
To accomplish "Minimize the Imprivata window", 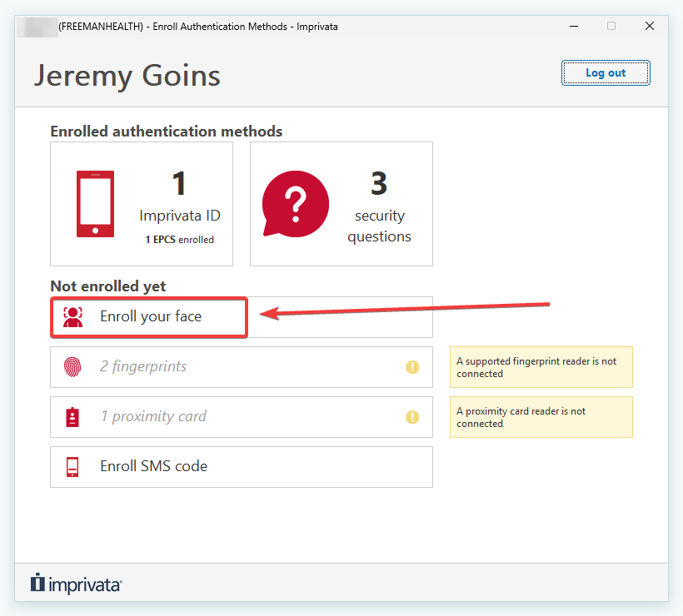I will point(574,26).
